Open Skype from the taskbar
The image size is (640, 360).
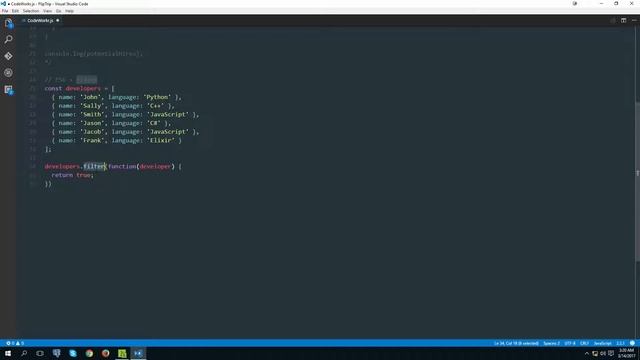tap(73, 353)
